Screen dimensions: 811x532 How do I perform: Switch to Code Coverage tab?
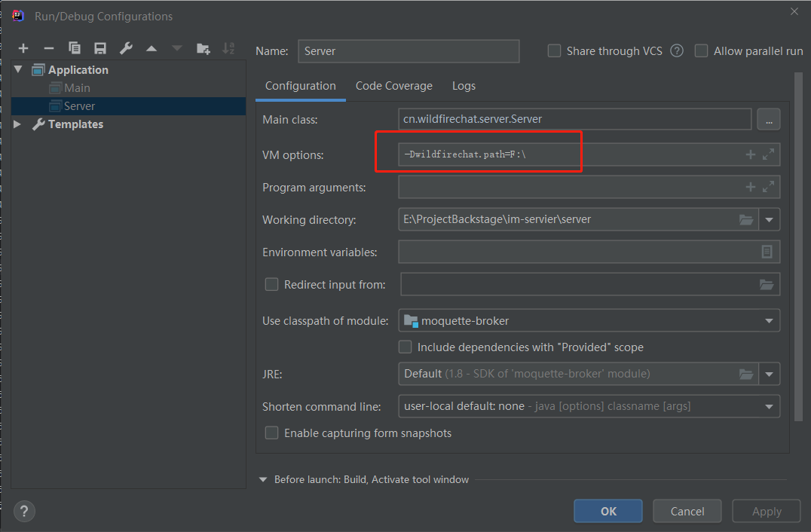[x=394, y=86]
